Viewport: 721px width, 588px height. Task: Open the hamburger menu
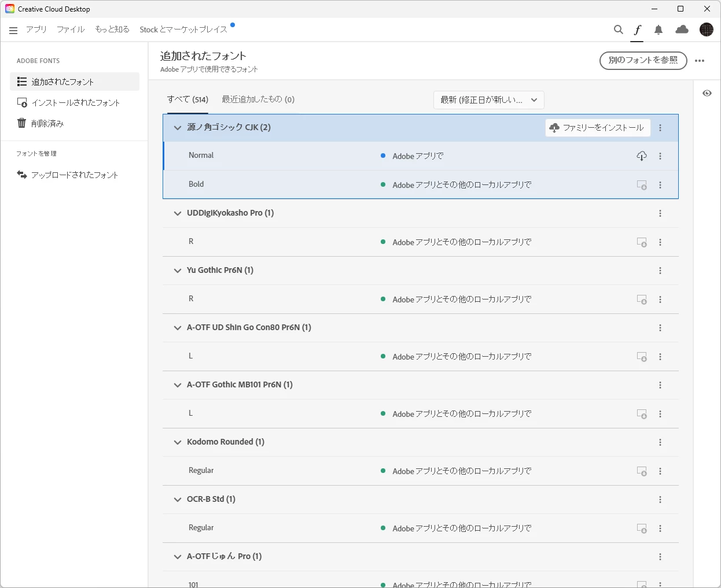(x=13, y=30)
